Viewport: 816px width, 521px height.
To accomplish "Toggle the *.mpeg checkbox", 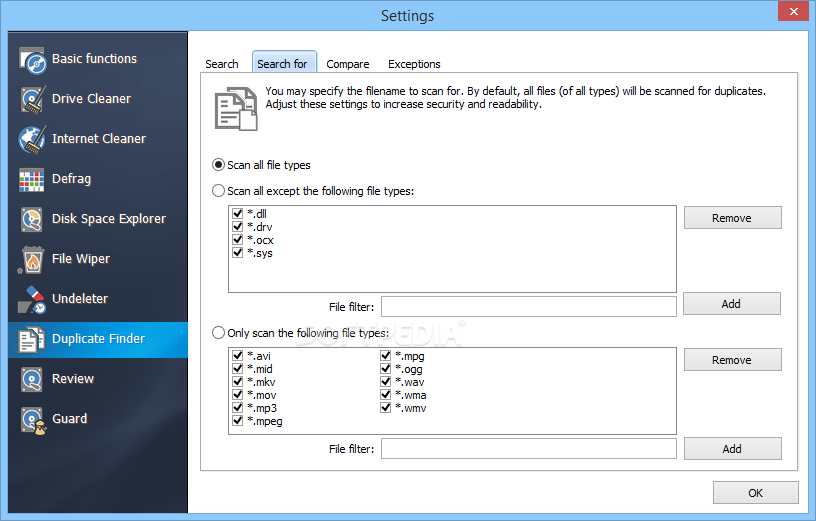I will point(238,421).
